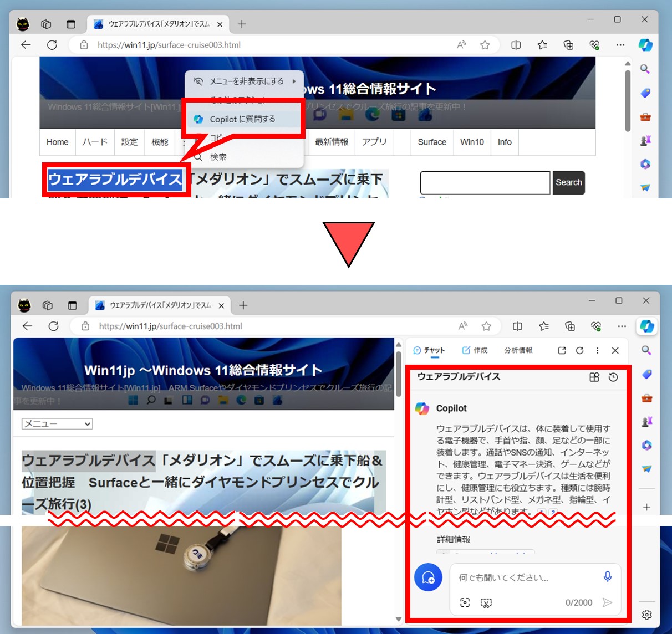The image size is (672, 634).
Task: Click the black Search button
Action: coord(569,182)
